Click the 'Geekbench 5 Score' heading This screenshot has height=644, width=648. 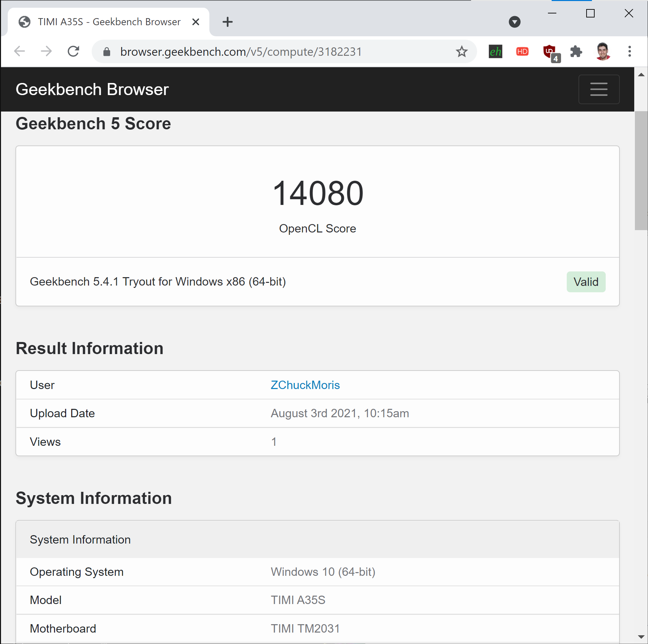pyautogui.click(x=93, y=124)
